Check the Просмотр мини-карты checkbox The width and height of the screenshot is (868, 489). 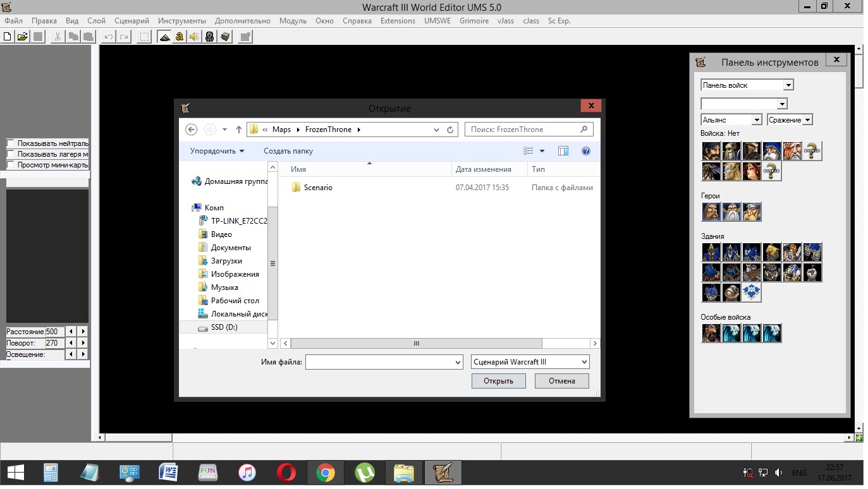tap(11, 165)
